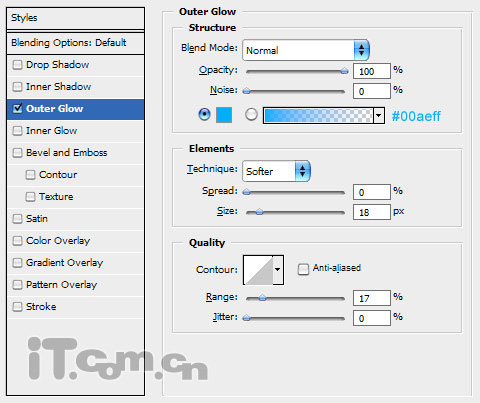Open the Blend Mode dropdown

[306, 50]
